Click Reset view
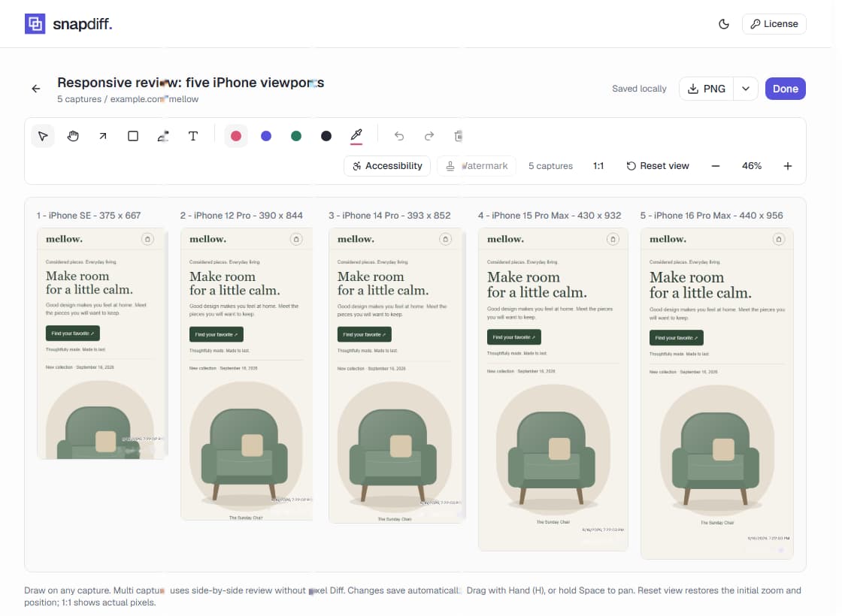Image resolution: width=842 pixels, height=616 pixels. coord(657,166)
